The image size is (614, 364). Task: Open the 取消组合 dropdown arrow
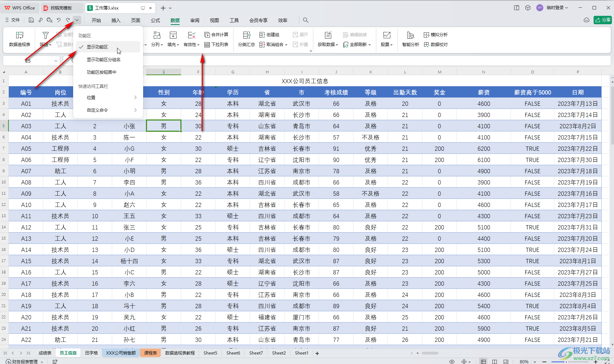(x=286, y=45)
